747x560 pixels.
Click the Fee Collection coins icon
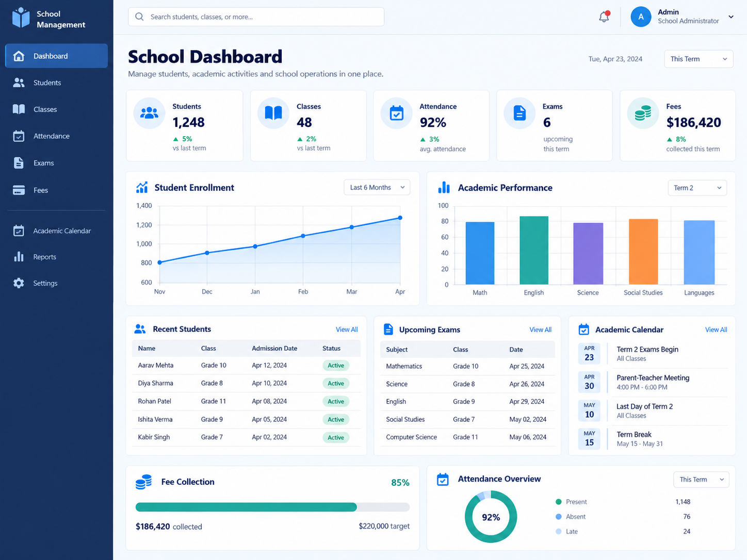(143, 482)
